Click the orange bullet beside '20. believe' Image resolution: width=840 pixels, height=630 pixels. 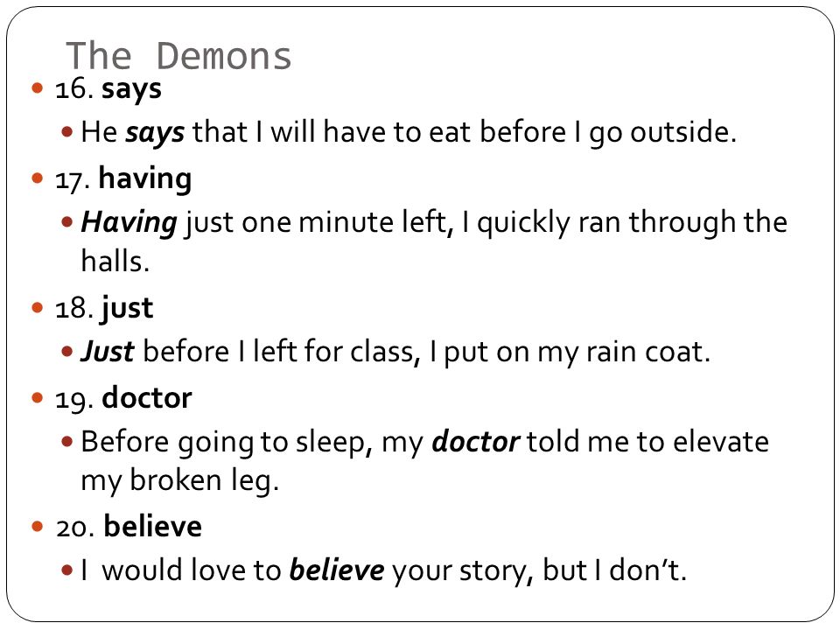pos(37,527)
